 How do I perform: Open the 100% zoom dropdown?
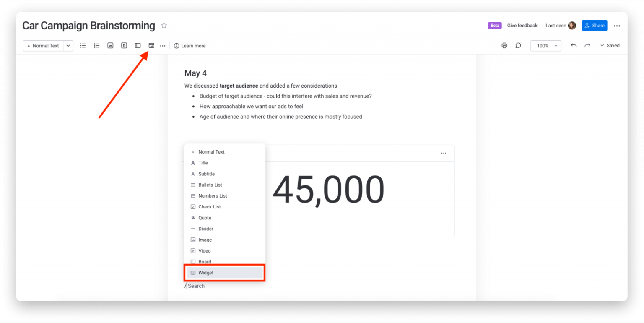546,46
